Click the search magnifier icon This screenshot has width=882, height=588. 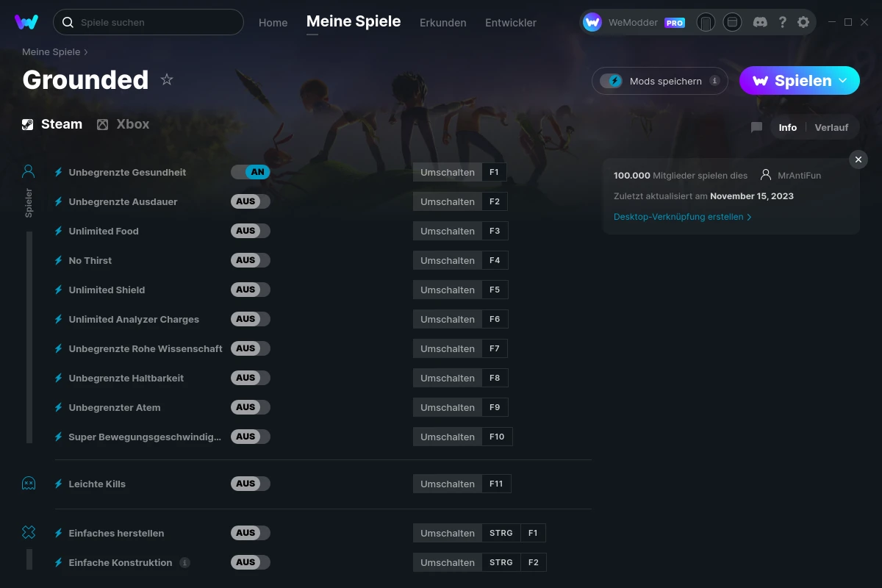[68, 22]
